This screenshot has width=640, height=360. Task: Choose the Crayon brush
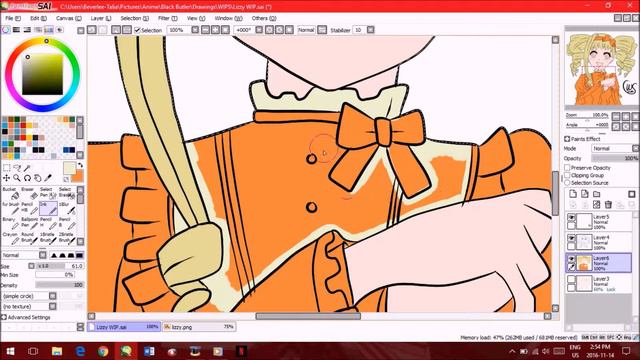(10, 238)
